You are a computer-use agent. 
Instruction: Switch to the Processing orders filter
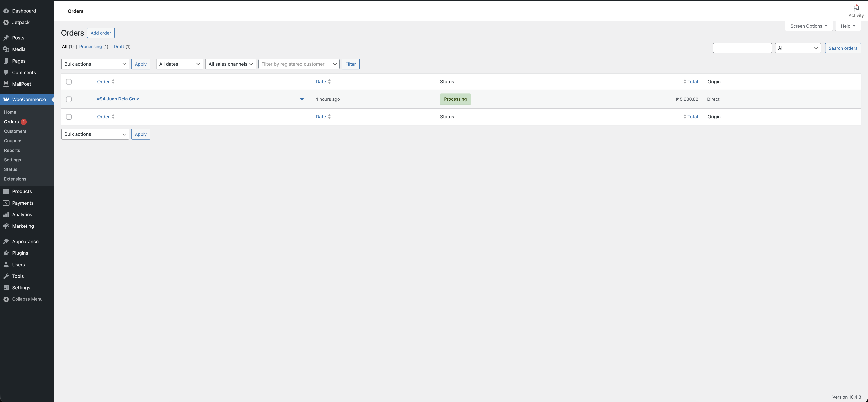[90, 46]
